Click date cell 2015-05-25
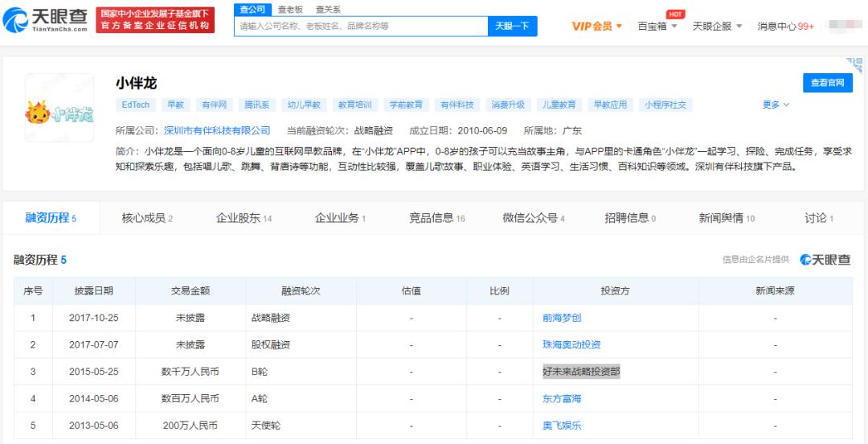The width and height of the screenshot is (868, 444). (94, 372)
